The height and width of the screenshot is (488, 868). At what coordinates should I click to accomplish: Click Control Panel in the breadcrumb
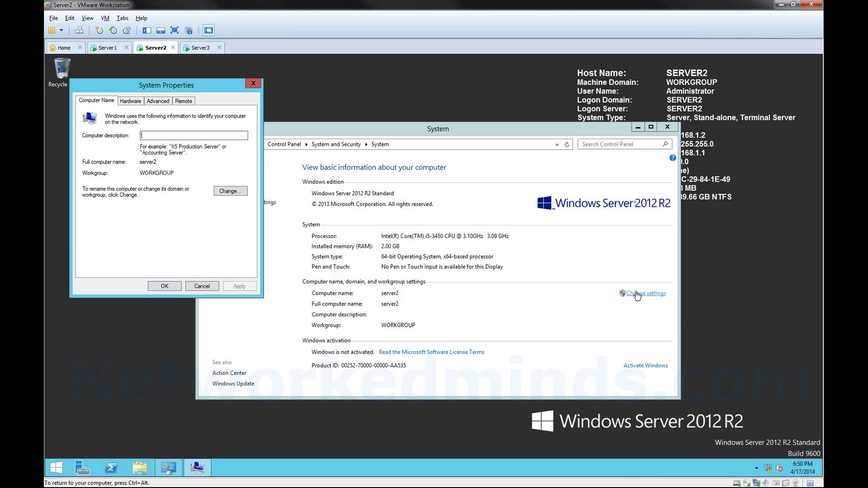pos(284,144)
